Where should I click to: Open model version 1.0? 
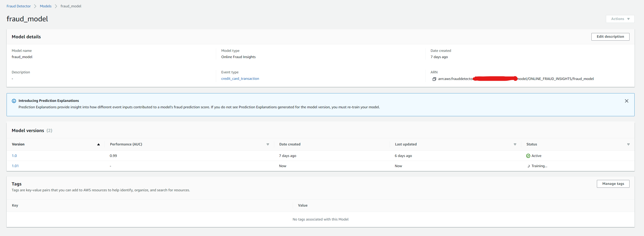[14, 156]
